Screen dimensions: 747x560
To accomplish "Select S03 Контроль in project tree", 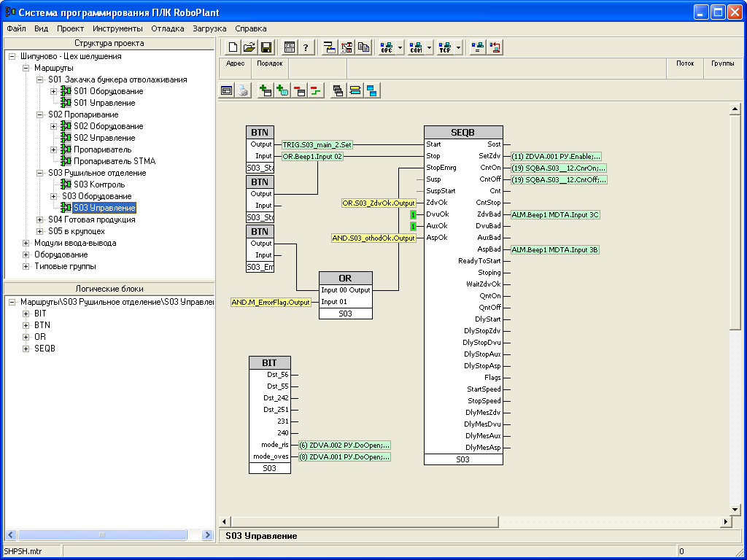I will pyautogui.click(x=98, y=184).
